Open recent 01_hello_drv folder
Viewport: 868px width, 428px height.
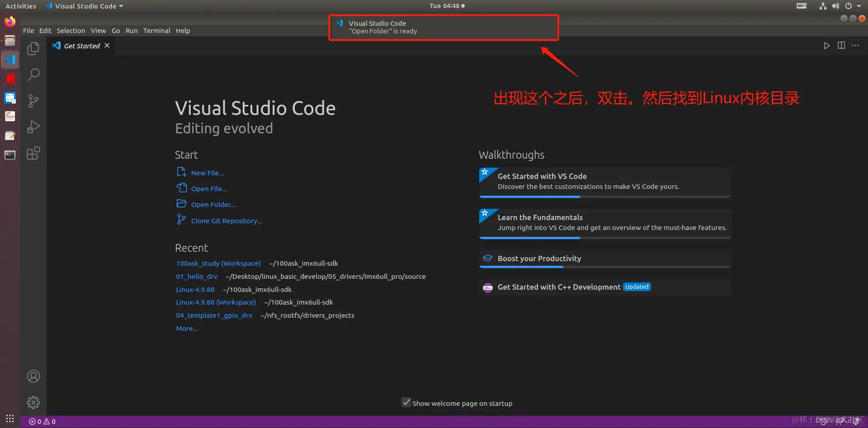197,277
